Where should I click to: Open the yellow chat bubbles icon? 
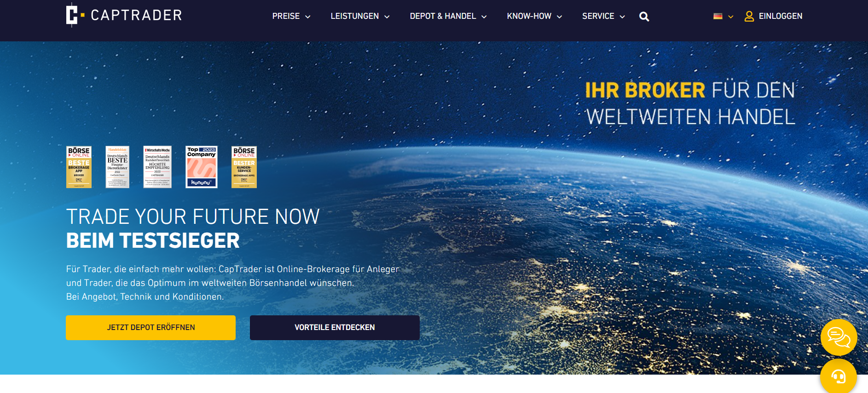pos(838,337)
